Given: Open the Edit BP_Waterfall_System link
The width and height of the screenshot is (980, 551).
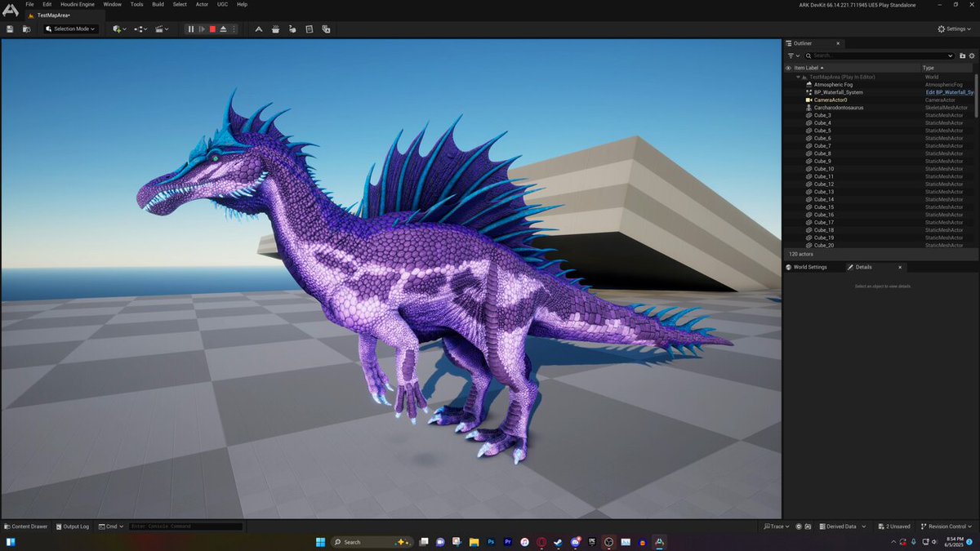Looking at the screenshot, I should pos(949,92).
